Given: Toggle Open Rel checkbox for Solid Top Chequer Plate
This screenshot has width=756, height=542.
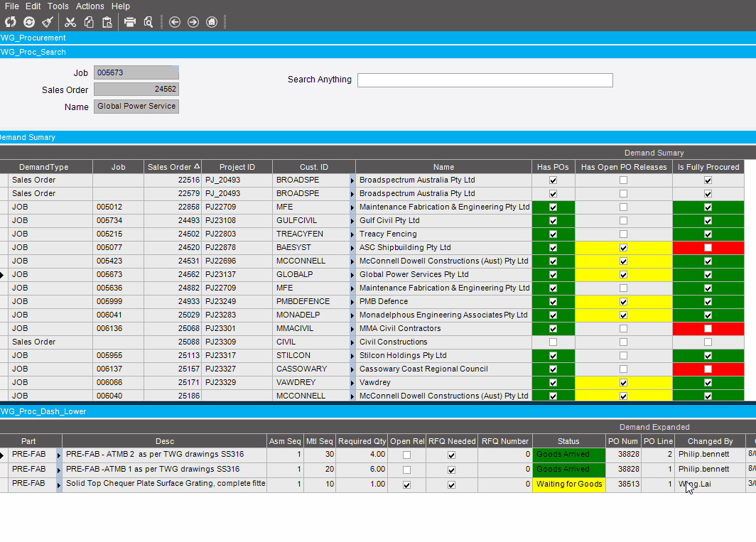Looking at the screenshot, I should click(406, 485).
